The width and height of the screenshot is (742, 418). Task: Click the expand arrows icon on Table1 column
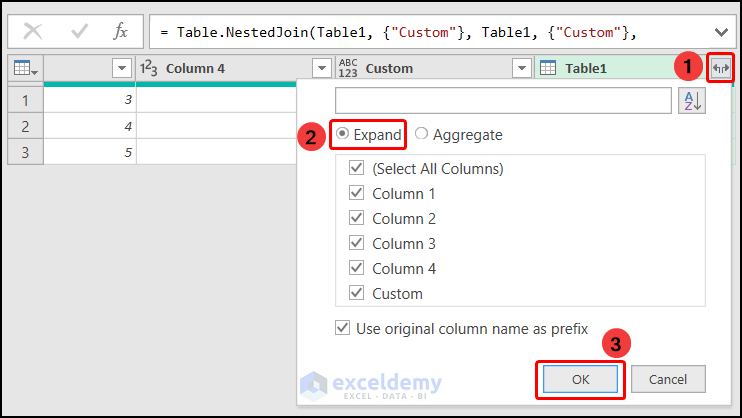[x=720, y=69]
